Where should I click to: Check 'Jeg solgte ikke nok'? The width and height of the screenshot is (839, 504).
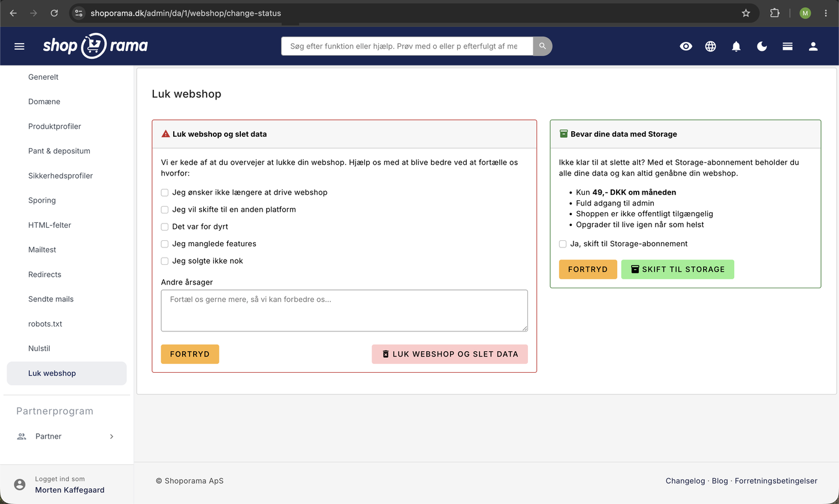point(165,261)
